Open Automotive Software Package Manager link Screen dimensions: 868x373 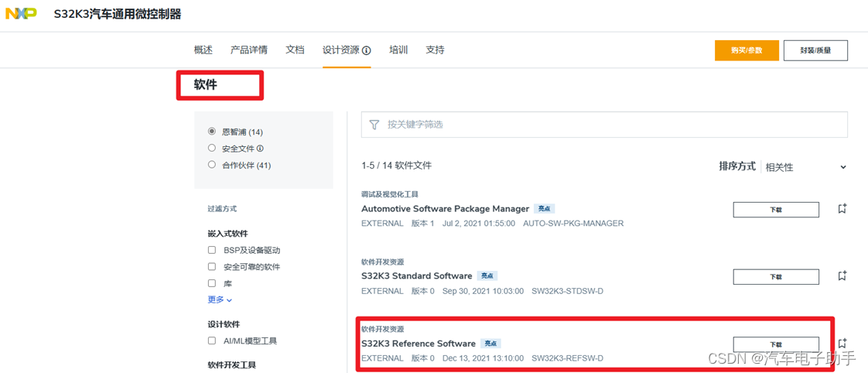click(445, 209)
